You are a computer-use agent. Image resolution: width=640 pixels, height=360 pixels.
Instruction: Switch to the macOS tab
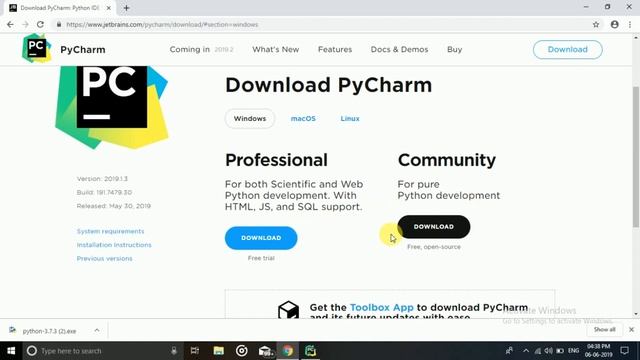tap(303, 119)
